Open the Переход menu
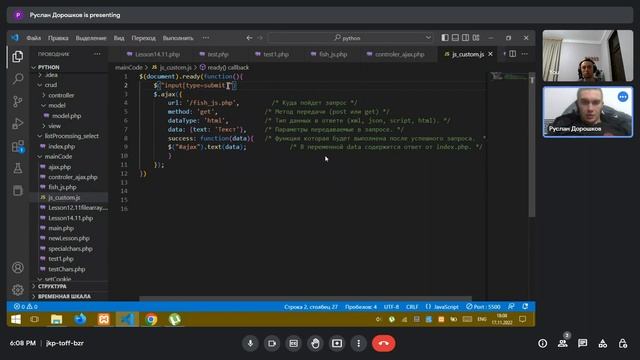Viewport: 640px width, 360px height. coord(143,38)
